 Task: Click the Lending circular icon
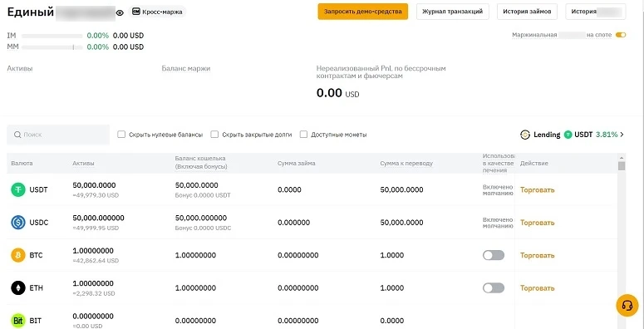tap(525, 135)
